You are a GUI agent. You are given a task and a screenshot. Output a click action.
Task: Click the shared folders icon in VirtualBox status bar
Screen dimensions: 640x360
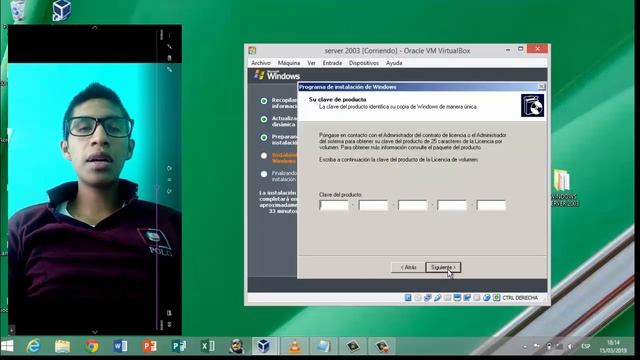(x=447, y=298)
